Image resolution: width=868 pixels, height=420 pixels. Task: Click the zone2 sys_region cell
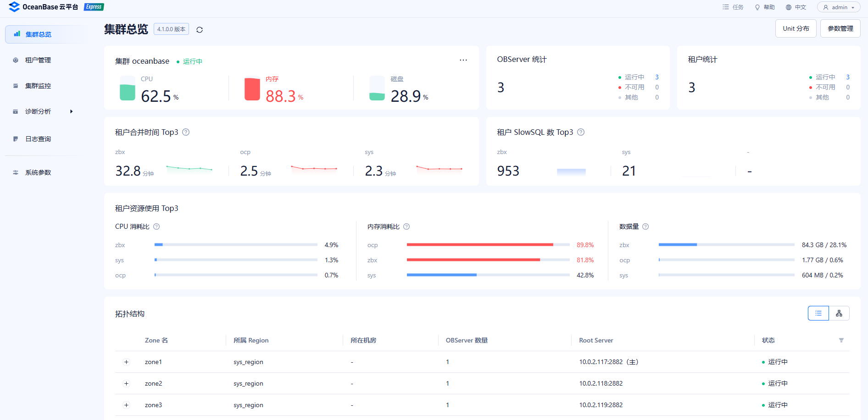(x=248, y=383)
